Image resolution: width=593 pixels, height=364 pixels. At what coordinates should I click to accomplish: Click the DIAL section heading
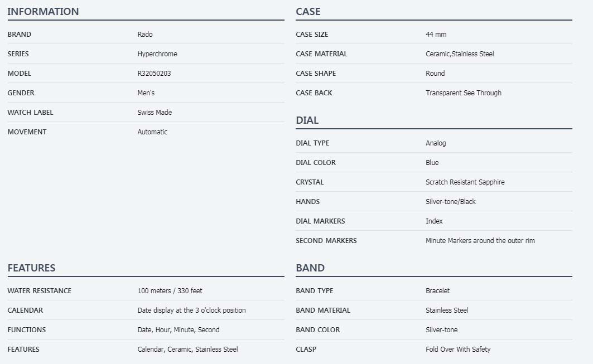[307, 120]
